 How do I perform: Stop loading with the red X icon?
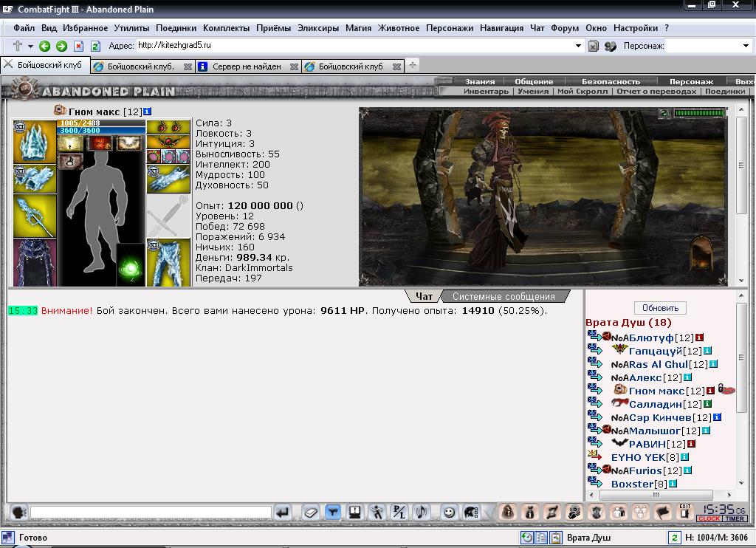tap(78, 46)
